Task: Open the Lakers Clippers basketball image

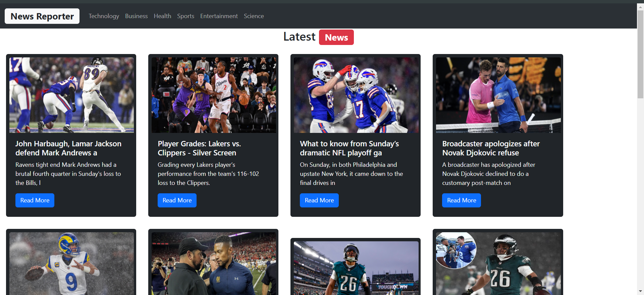Action: (x=214, y=95)
